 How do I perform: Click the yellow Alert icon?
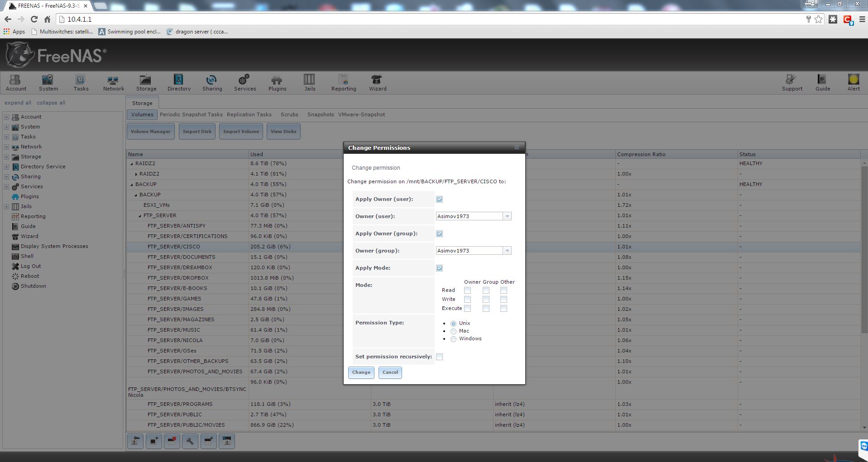pos(854,83)
